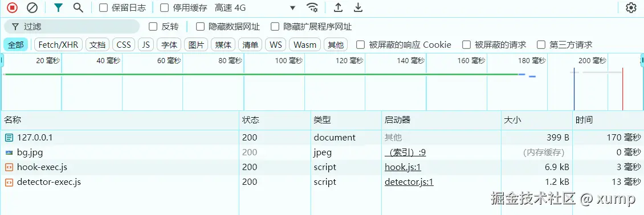Click image icon beside bg.jpg

[x=9, y=152]
